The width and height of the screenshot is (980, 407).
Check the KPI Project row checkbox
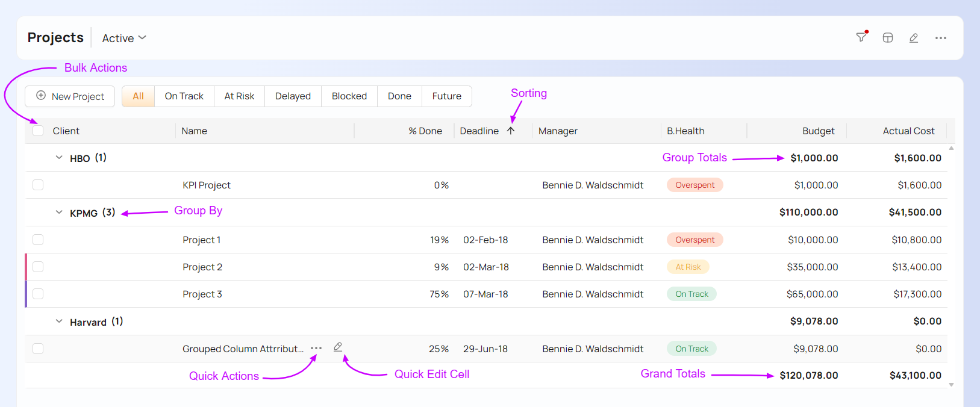[x=38, y=185]
